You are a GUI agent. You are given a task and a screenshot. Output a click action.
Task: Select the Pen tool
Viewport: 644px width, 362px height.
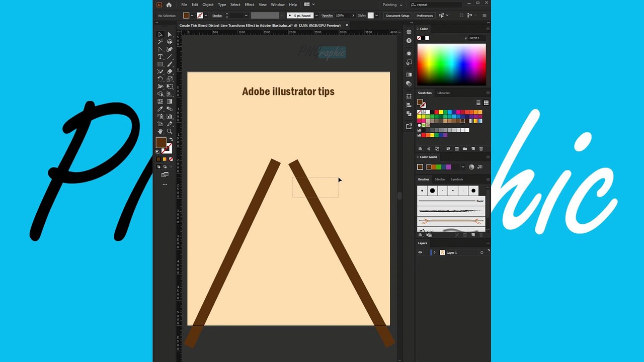coord(160,49)
